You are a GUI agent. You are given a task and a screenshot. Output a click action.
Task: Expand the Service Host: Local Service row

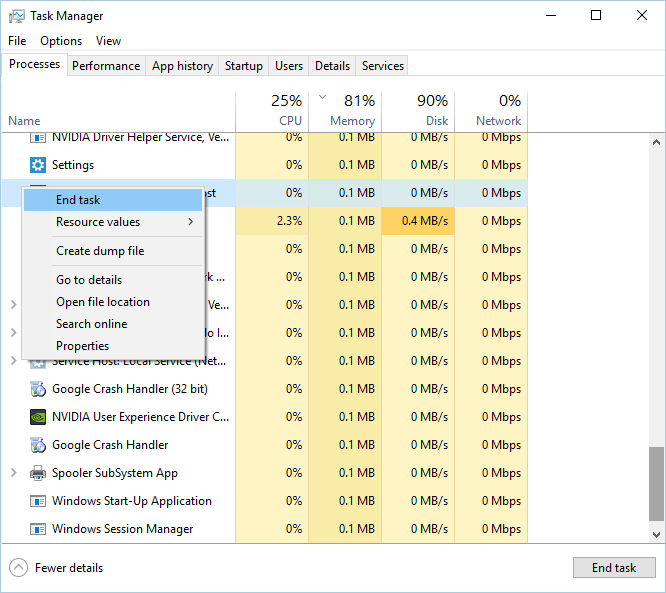(14, 361)
